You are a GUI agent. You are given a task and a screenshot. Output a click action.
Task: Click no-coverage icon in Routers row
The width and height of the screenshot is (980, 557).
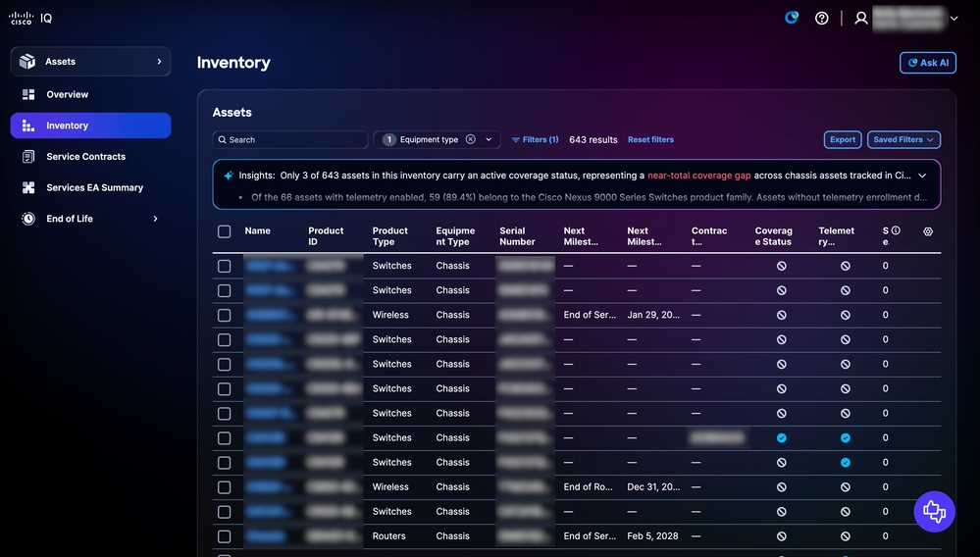(x=781, y=535)
